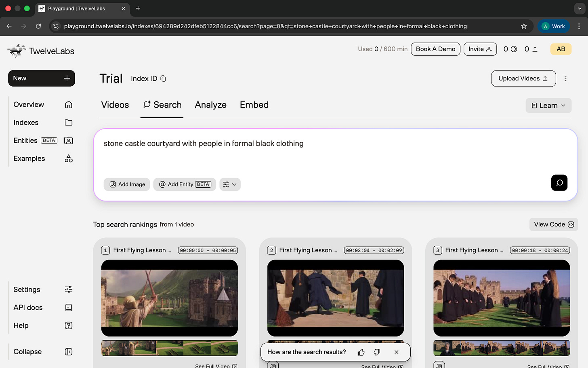Open result 3 video thumbnail
Screen dimensions: 588x368
click(502, 298)
